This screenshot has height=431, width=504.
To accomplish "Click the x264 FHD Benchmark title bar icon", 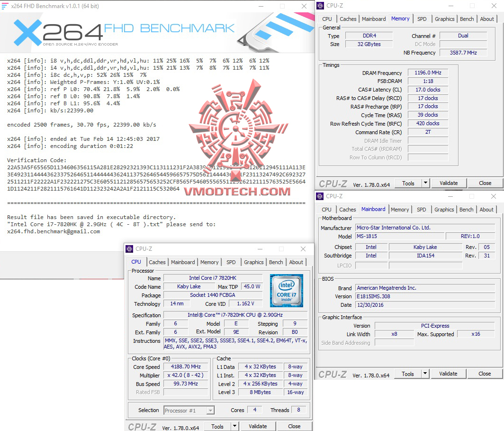I will [x=5, y=6].
